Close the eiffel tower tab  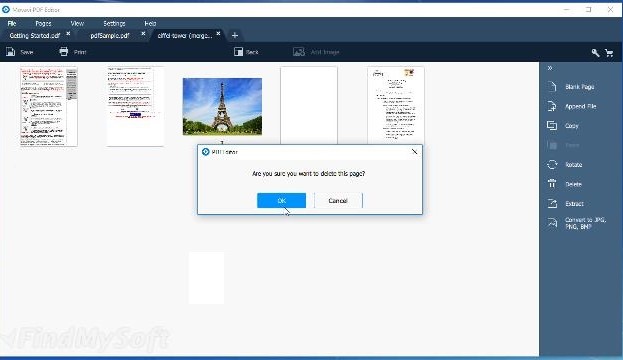tap(219, 33)
